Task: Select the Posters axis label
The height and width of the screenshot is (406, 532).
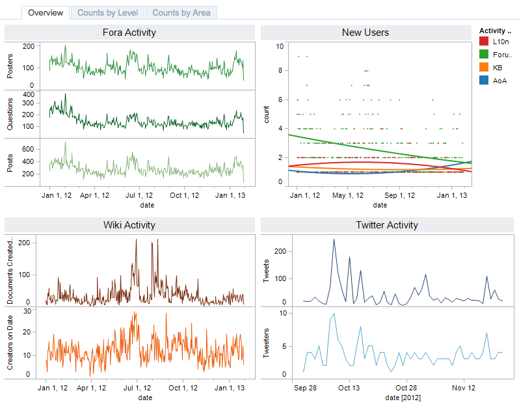Action: click(10, 66)
